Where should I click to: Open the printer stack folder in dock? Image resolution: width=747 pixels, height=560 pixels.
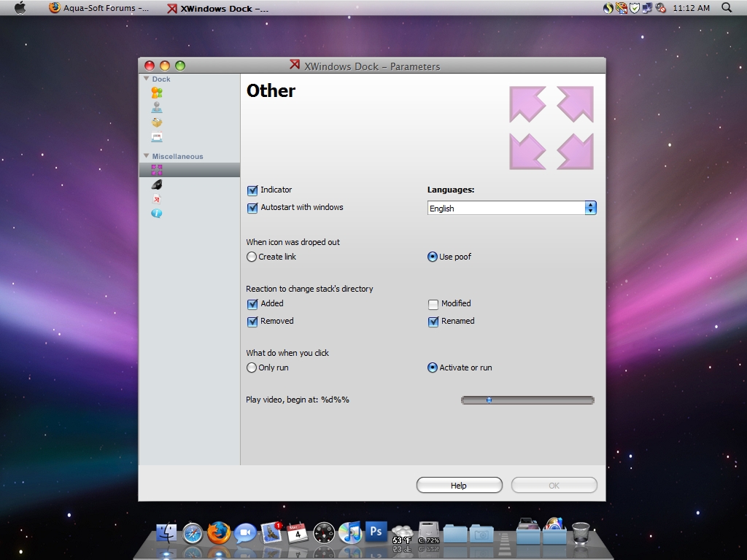(x=528, y=531)
